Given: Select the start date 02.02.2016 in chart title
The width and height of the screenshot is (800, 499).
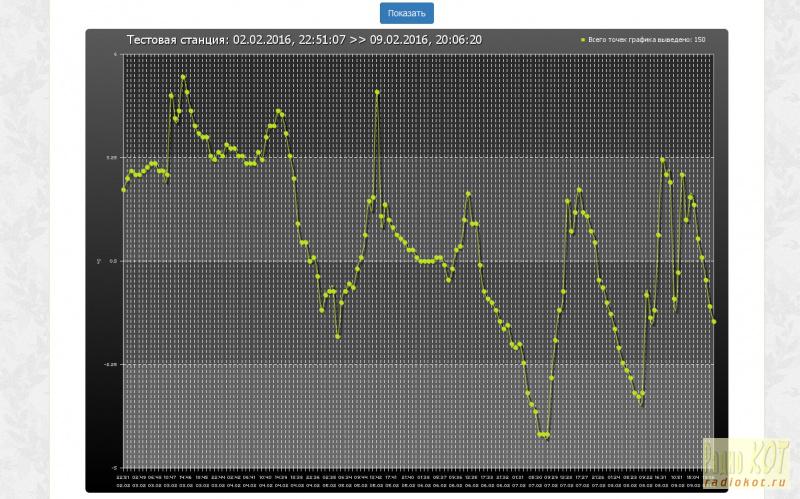Looking at the screenshot, I should (262, 39).
